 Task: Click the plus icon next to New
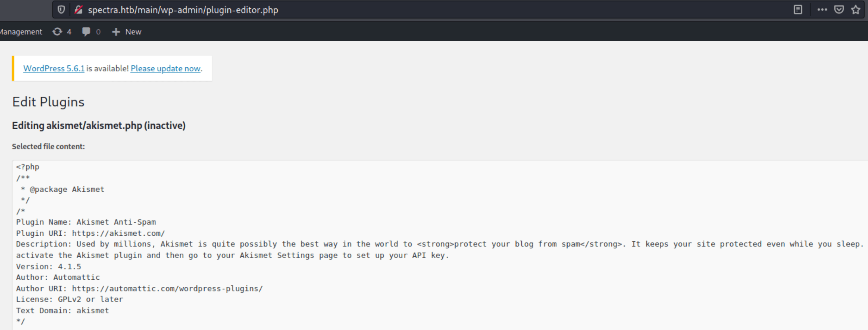[x=116, y=32]
